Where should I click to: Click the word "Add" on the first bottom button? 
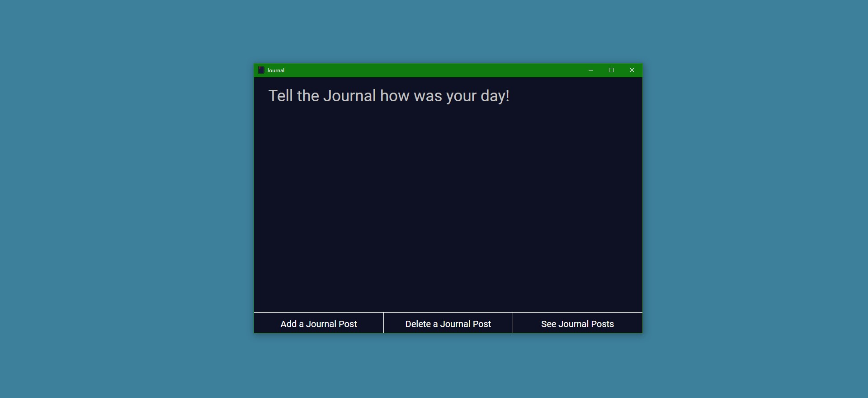[288, 324]
